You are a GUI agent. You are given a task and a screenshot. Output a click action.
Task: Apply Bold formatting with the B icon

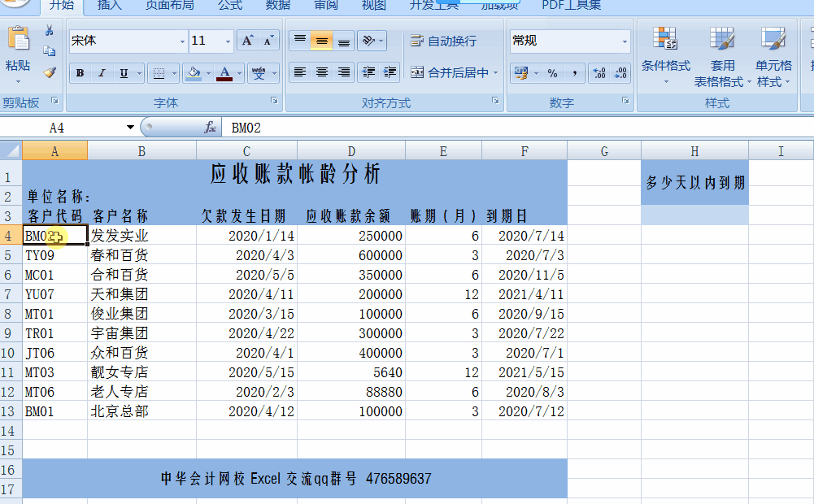point(79,73)
